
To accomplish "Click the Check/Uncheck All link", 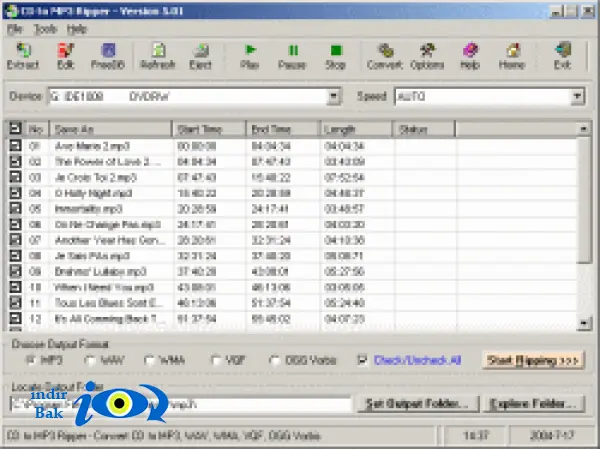I will pyautogui.click(x=417, y=360).
